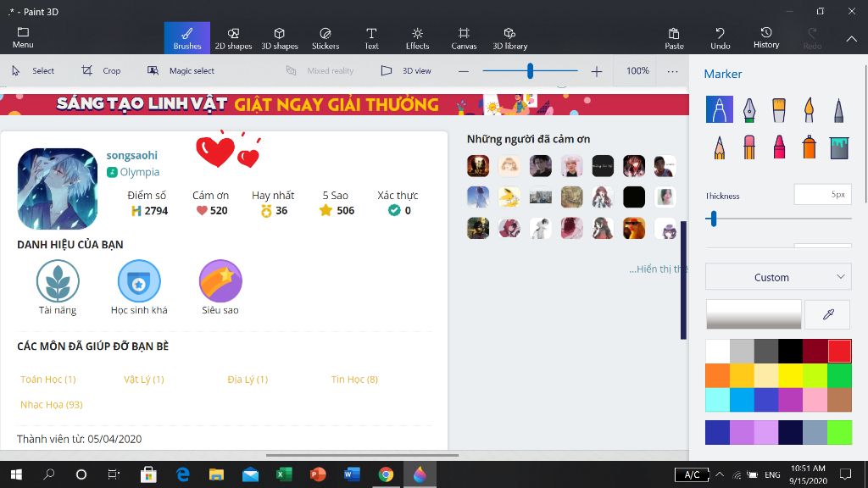The height and width of the screenshot is (488, 868).
Task: Choose the black color swatch
Action: tap(790, 351)
